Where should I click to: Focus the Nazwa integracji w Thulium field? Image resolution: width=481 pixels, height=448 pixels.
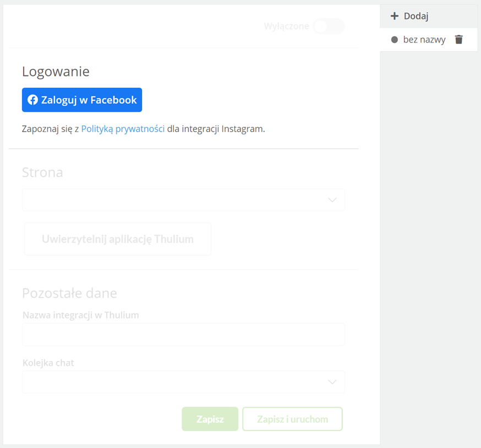coord(183,335)
